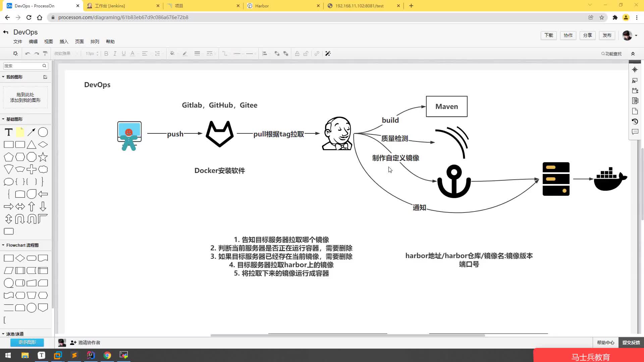Click the 下载 button
Viewport: 644px width, 362px height.
click(549, 35)
